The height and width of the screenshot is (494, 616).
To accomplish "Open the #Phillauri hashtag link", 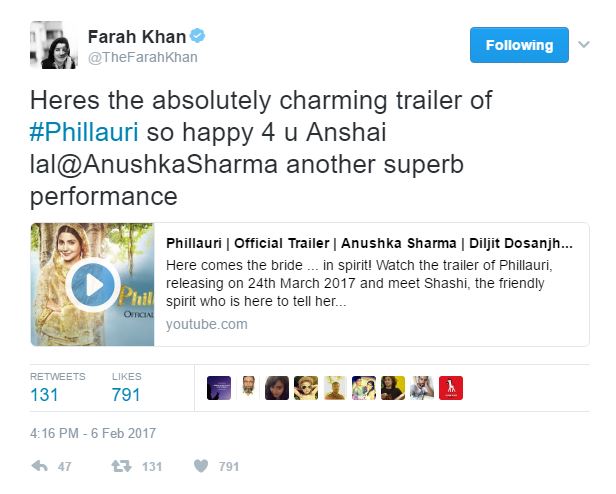I will 78,134.
